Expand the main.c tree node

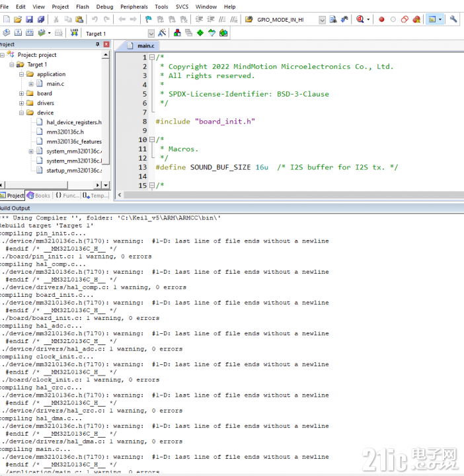(31, 84)
